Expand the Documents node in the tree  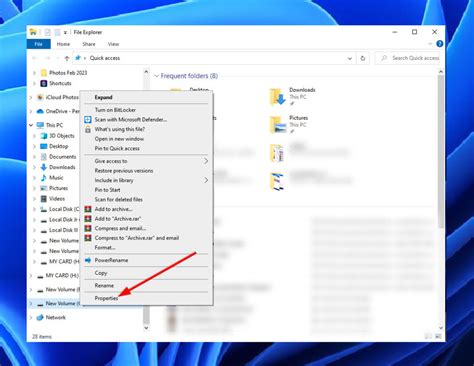pyautogui.click(x=34, y=157)
